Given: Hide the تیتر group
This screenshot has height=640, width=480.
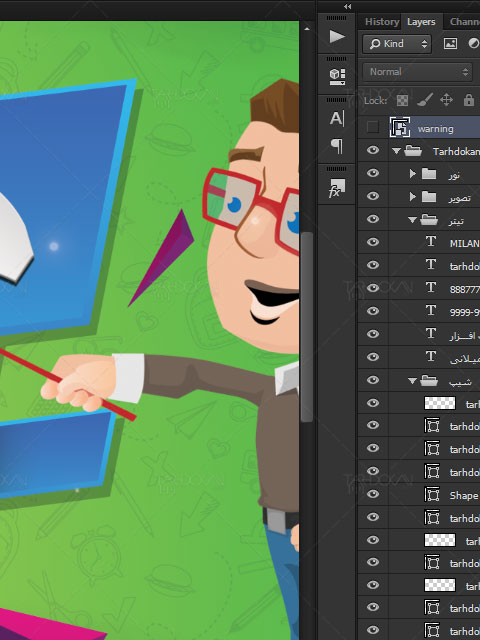Looking at the screenshot, I should [x=373, y=219].
